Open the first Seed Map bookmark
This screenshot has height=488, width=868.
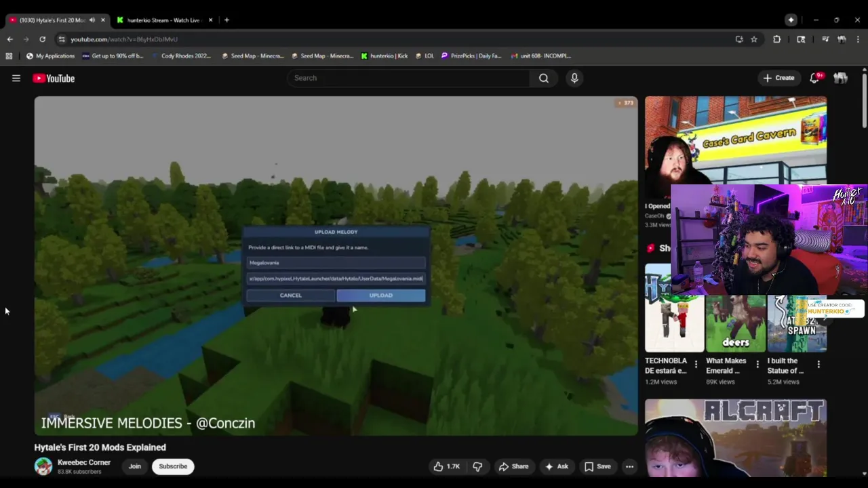252,56
